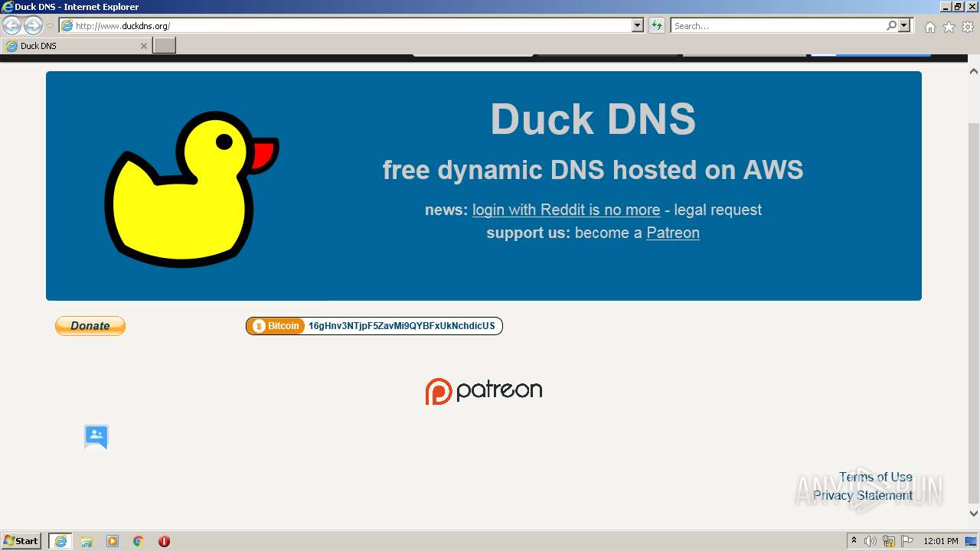Select the Bitcoin address 16gHnv3NTjpF5ZavMi9QYBFxUkNchdicUS
This screenshot has height=551, width=980.
pos(401,326)
